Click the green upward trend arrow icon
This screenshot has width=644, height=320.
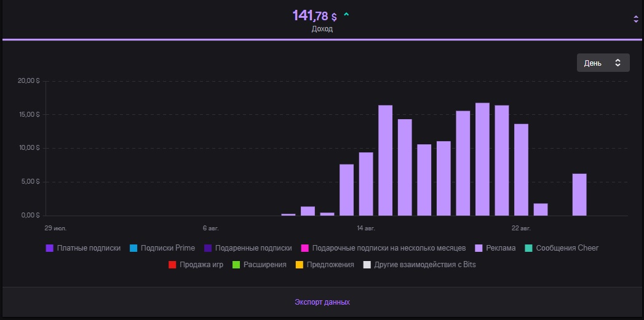346,15
